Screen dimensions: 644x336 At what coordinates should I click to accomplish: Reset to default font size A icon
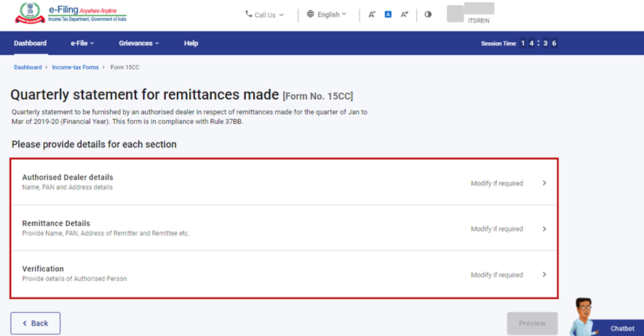click(388, 14)
